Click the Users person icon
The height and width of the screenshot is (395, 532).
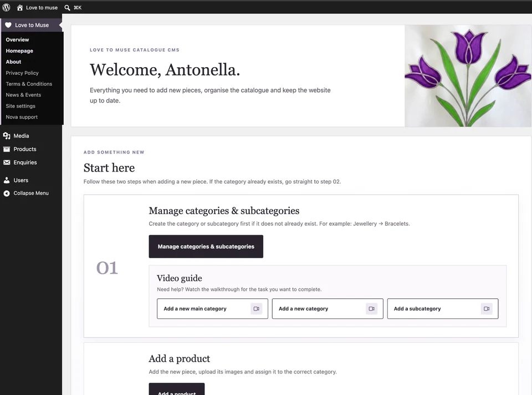[7, 180]
